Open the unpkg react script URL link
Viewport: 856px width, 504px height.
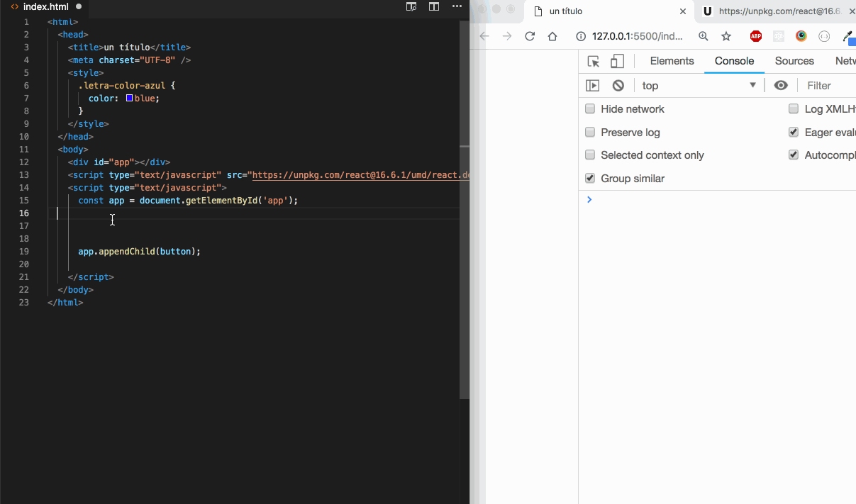coord(361,175)
